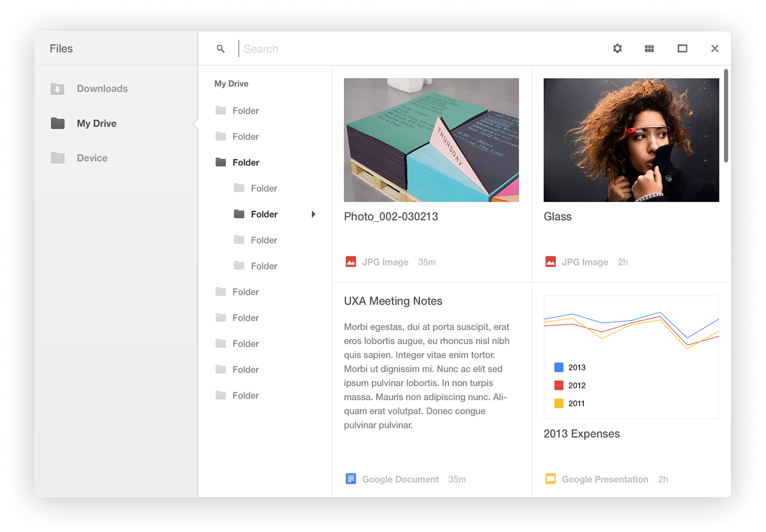Switch to grid view icon
766x532 pixels.
click(649, 48)
